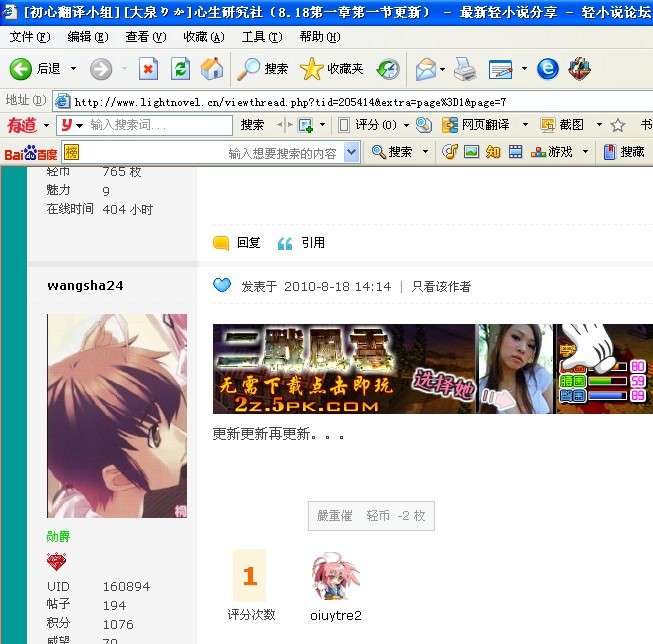This screenshot has height=644, width=653.
Task: Go to the Home page icon
Action: pos(212,69)
